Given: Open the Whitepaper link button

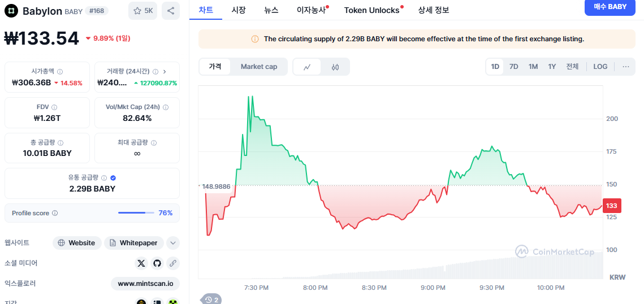Looking at the screenshot, I should (x=134, y=243).
